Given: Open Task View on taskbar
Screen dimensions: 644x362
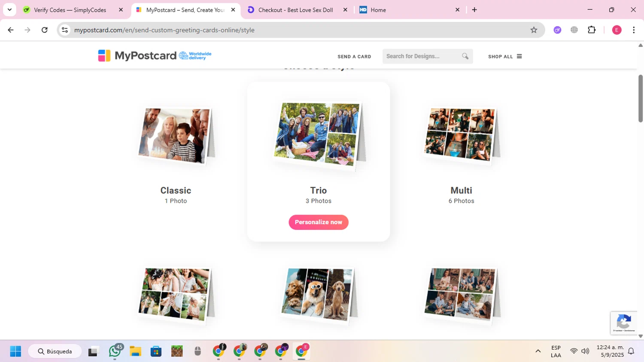Looking at the screenshot, I should [93, 351].
